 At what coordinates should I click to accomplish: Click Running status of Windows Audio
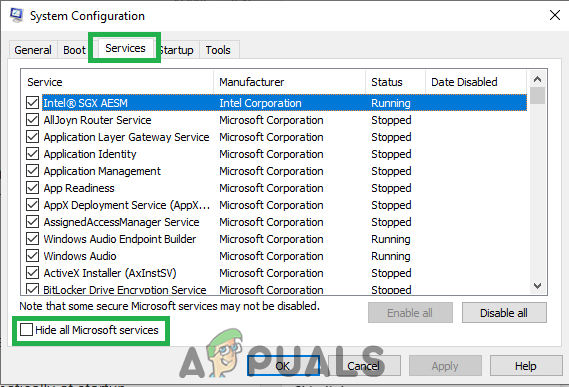tap(391, 256)
